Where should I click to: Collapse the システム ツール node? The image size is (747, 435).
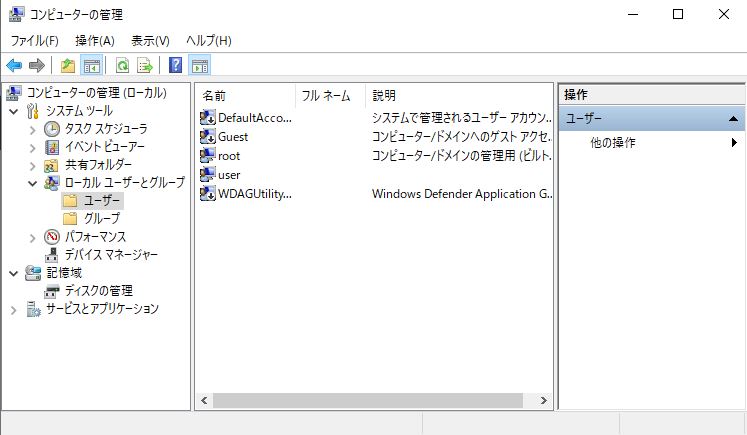[14, 111]
